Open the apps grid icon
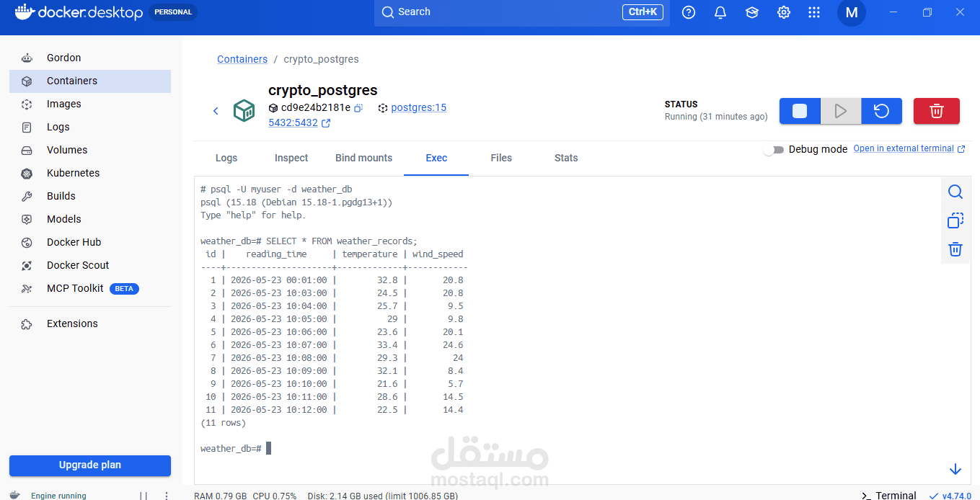Screen dimensions: 980x500 click(814, 12)
